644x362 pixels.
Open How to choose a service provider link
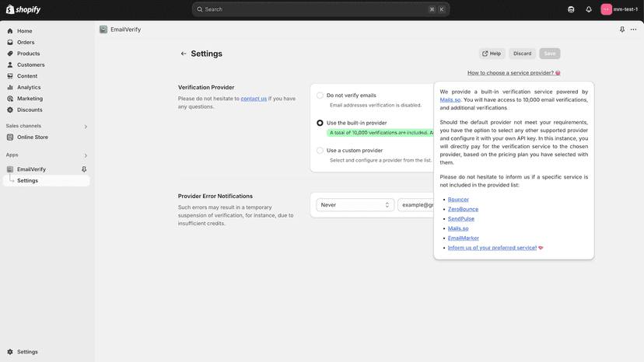pos(513,73)
